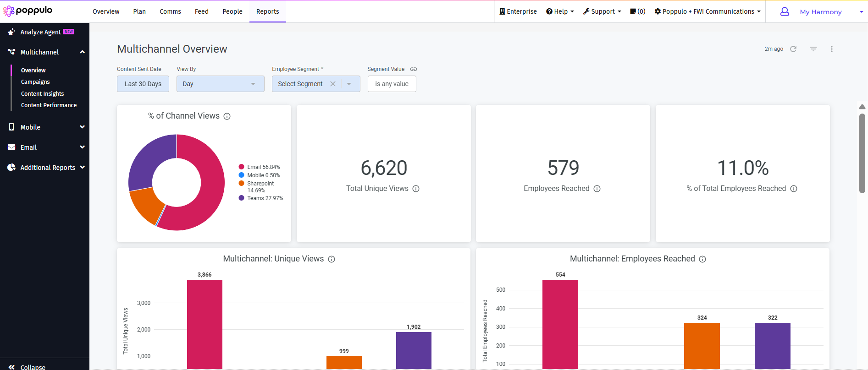Toggle Email series in pie chart legend
This screenshot has height=370, width=868.
[259, 167]
